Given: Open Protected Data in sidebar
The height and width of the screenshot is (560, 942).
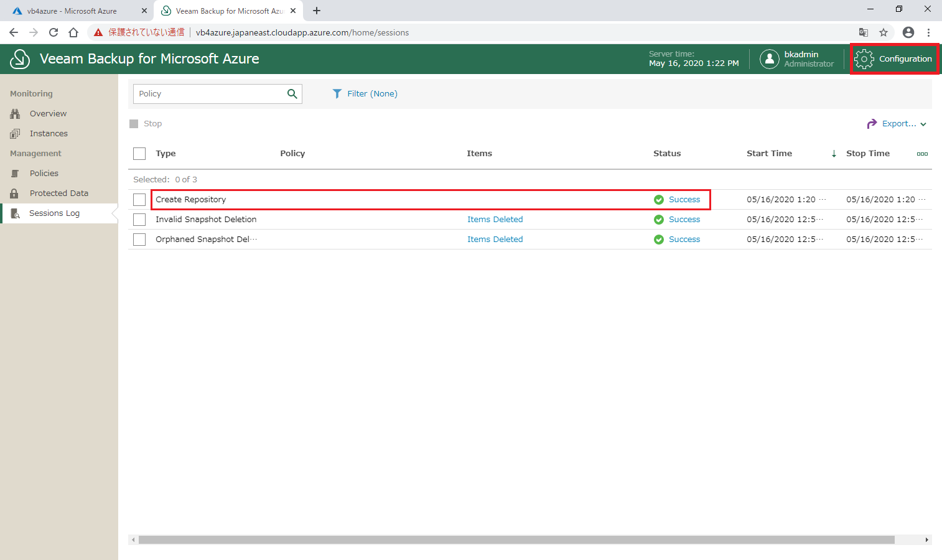Looking at the screenshot, I should (x=59, y=194).
